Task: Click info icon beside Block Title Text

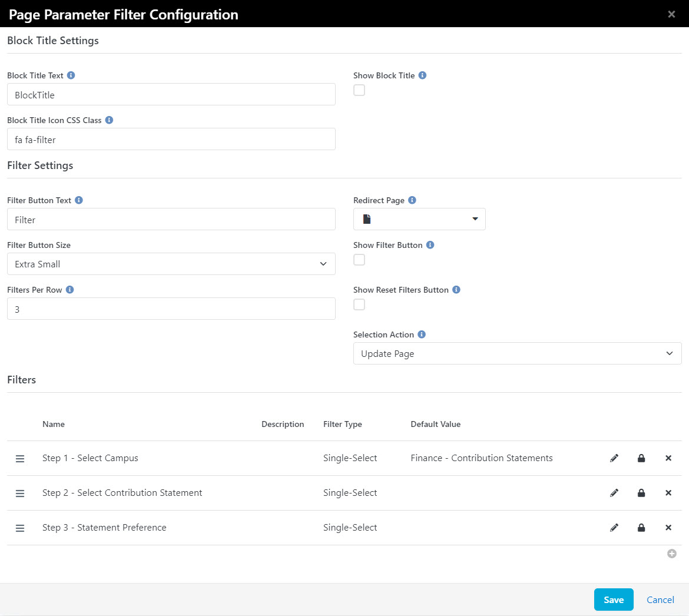Action: pos(71,75)
